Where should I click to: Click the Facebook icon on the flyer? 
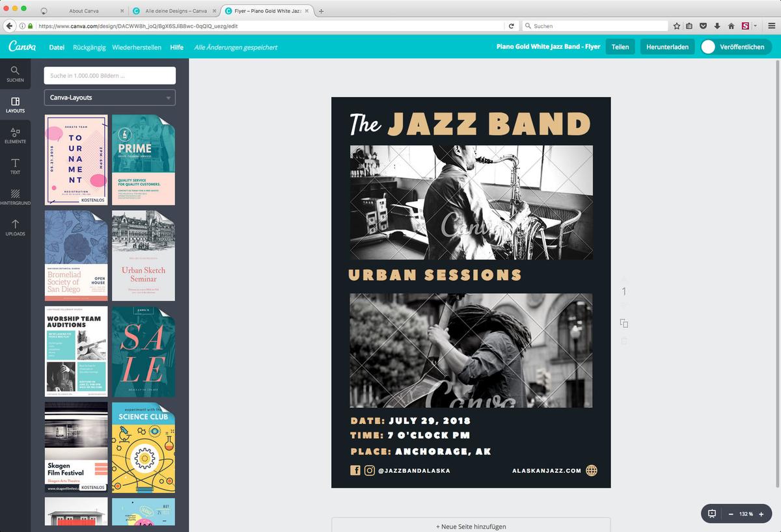355,470
